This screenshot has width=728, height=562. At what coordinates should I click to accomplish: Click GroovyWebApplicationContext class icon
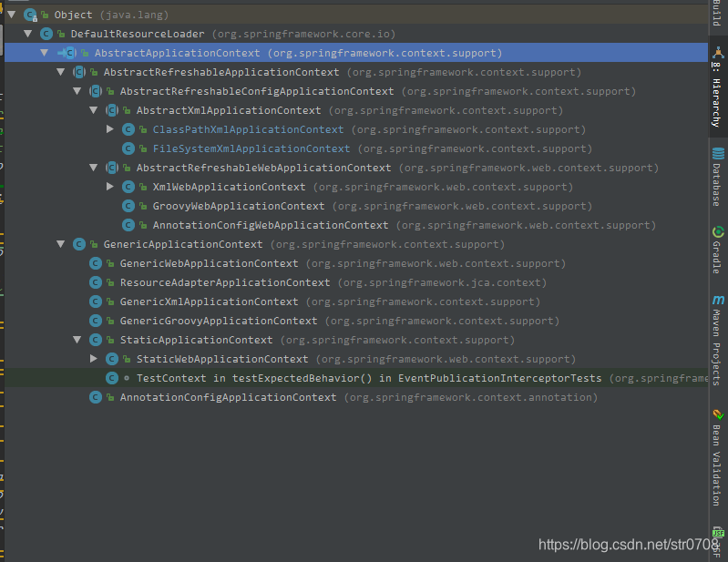pyautogui.click(x=128, y=206)
